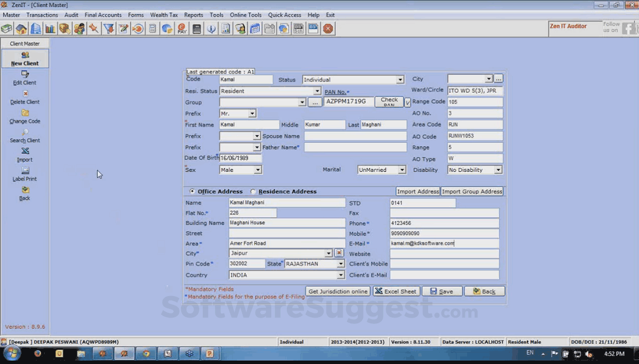Click the Save button
Image resolution: width=639 pixels, height=364 pixels.
441,291
